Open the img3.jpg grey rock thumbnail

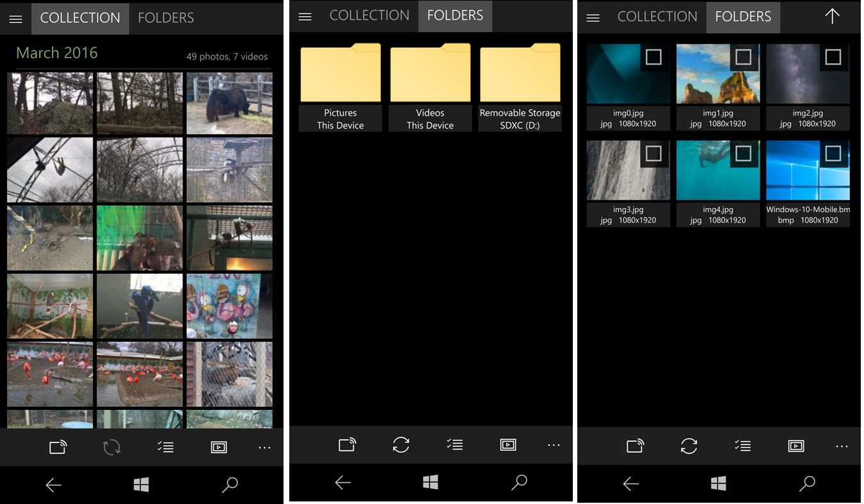tap(628, 170)
